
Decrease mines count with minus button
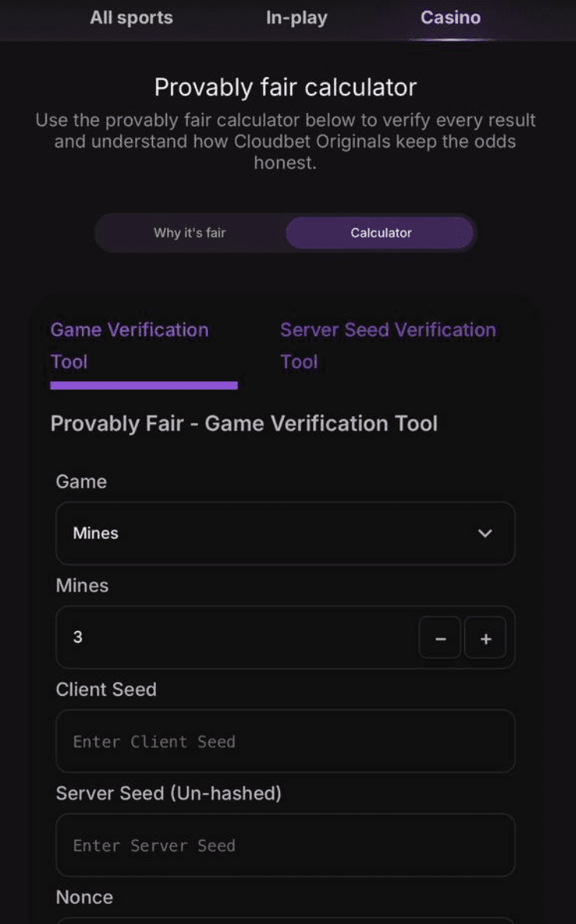tap(440, 638)
